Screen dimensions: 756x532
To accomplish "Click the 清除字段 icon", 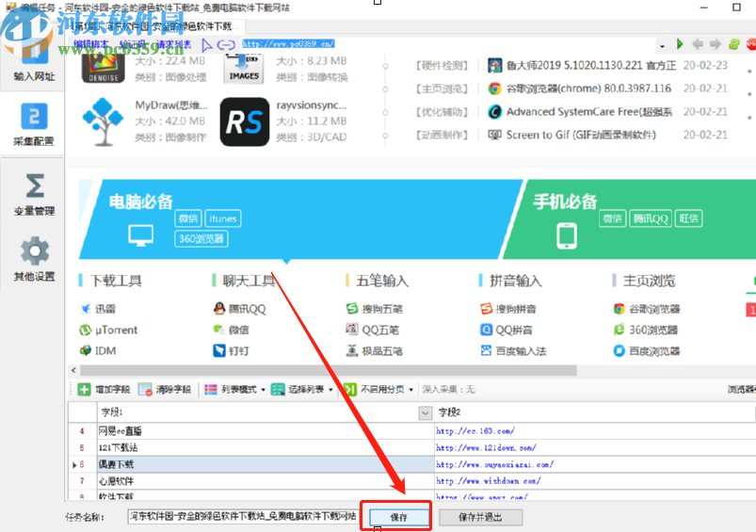I will click(x=145, y=389).
